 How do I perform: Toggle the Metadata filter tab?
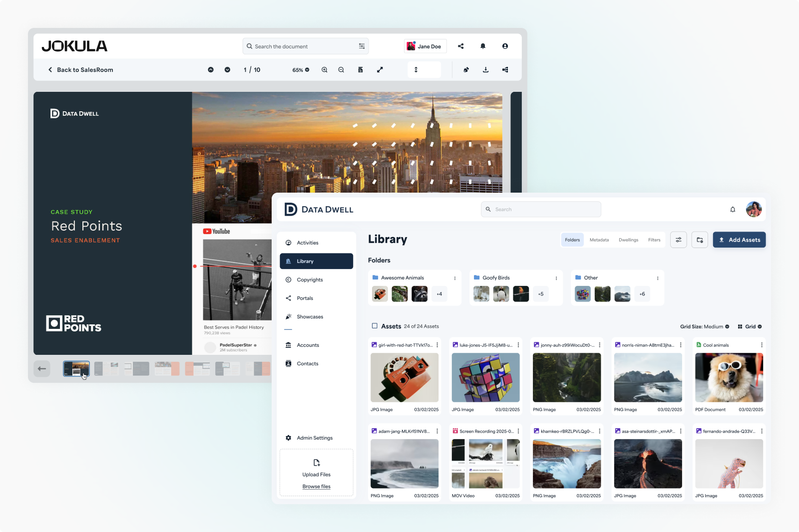coord(599,240)
